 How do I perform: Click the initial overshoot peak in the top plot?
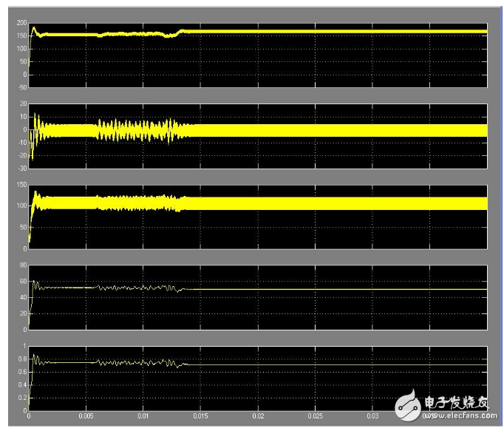(x=33, y=28)
